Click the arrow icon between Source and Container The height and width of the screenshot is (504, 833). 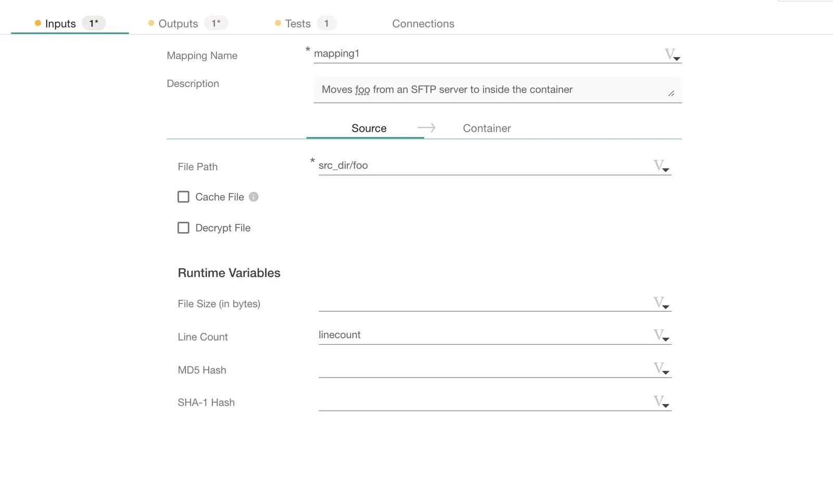[x=426, y=128]
